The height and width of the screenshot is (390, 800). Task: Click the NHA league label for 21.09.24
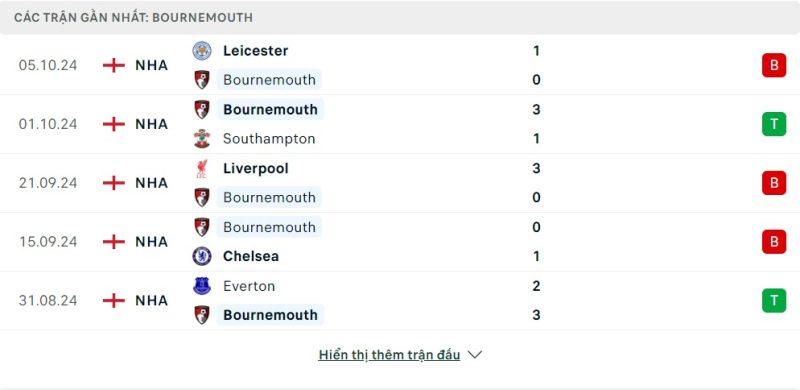[152, 183]
